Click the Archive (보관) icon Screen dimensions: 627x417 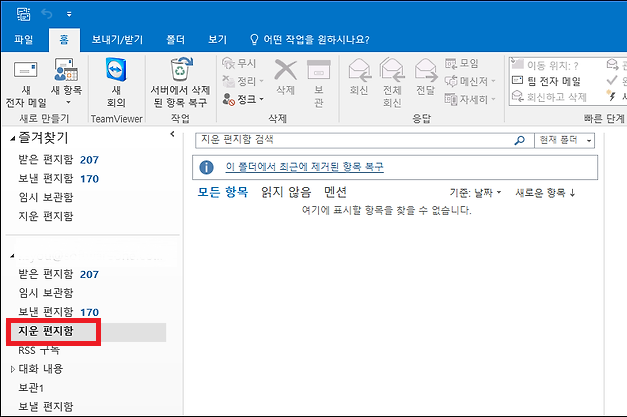point(318,70)
